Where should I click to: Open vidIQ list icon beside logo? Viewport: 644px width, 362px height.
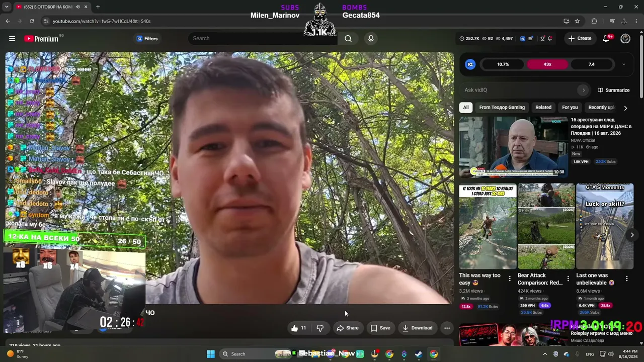point(530,39)
